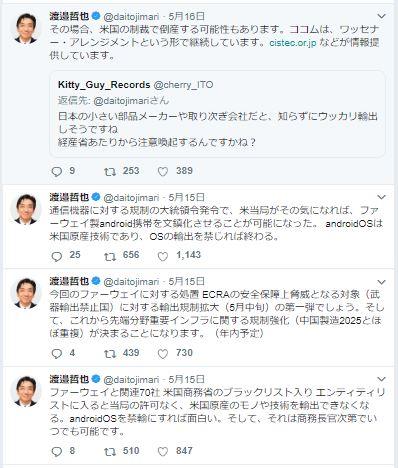The width and height of the screenshot is (398, 468).
Task: Retweet the ECRA tweet with 439 retweets
Action: coord(110,354)
